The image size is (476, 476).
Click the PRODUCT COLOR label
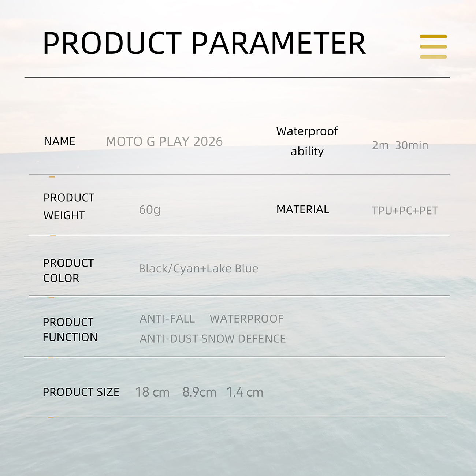[x=68, y=271]
